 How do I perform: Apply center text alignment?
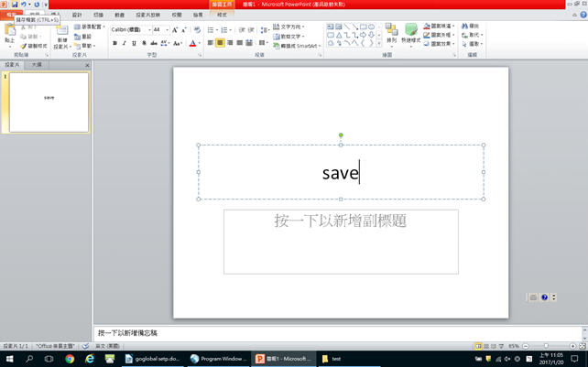(220, 43)
